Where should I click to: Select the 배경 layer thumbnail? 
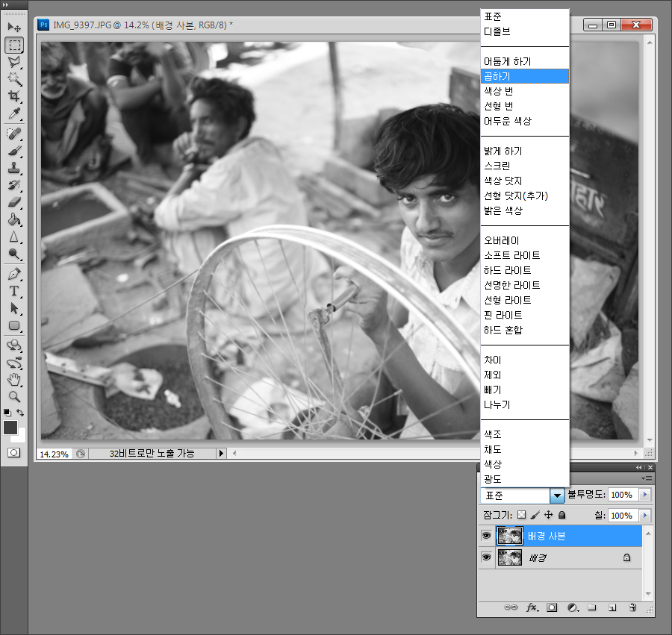[x=509, y=557]
